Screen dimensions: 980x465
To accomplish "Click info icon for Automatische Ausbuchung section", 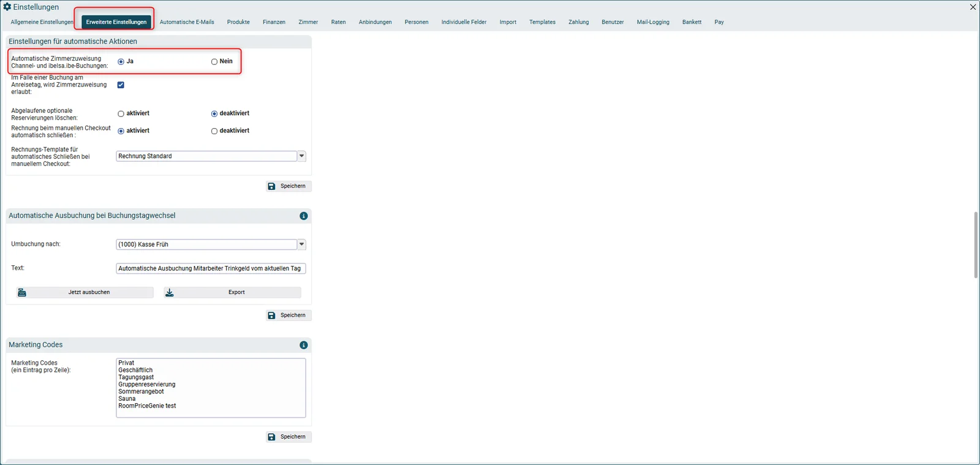I will click(x=304, y=216).
